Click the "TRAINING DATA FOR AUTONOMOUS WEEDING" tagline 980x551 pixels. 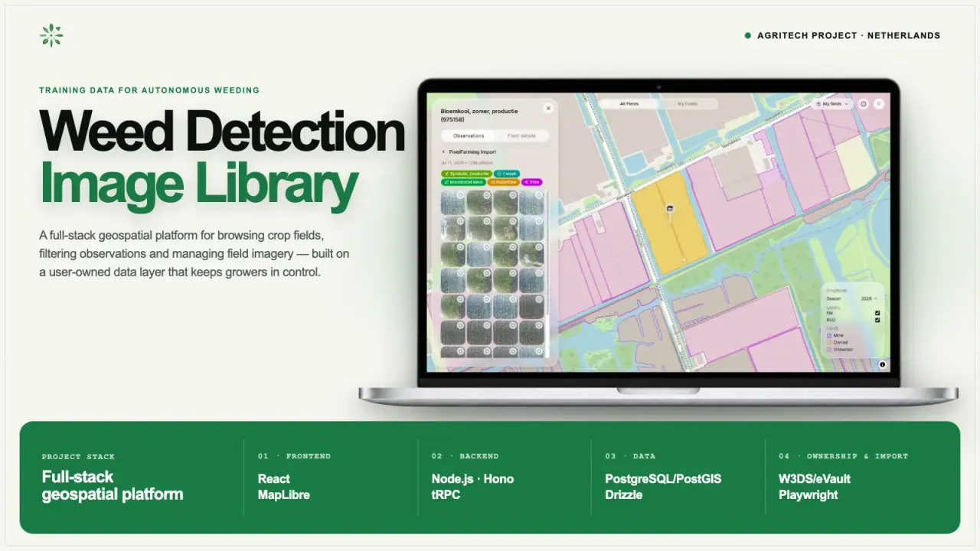149,90
